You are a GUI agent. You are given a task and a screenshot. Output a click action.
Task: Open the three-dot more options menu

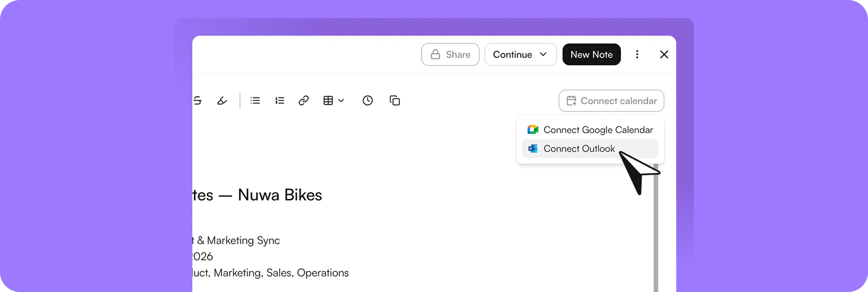pos(637,54)
